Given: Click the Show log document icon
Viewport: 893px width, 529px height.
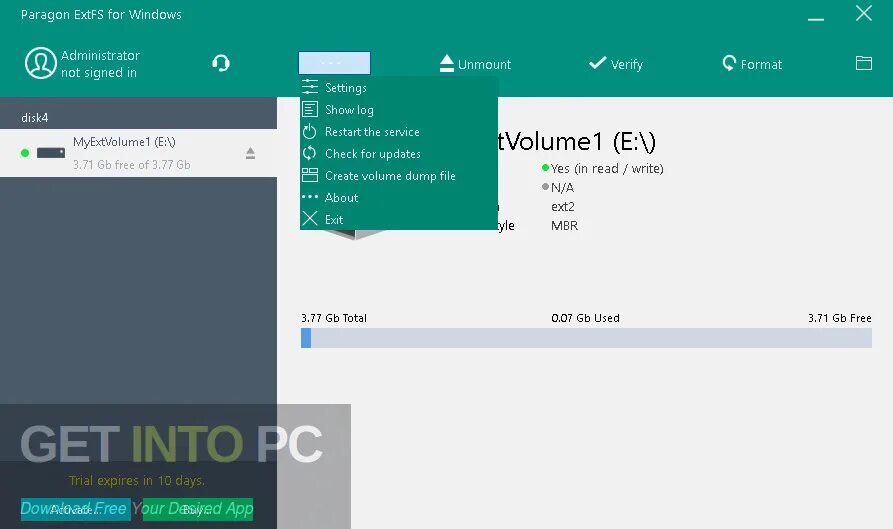Looking at the screenshot, I should coord(310,109).
